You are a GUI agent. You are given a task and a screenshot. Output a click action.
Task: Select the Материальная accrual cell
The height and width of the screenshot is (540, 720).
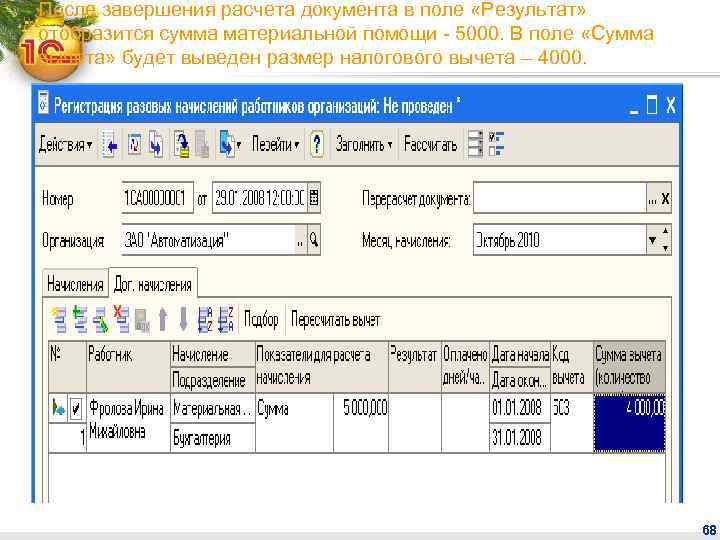tap(213, 408)
